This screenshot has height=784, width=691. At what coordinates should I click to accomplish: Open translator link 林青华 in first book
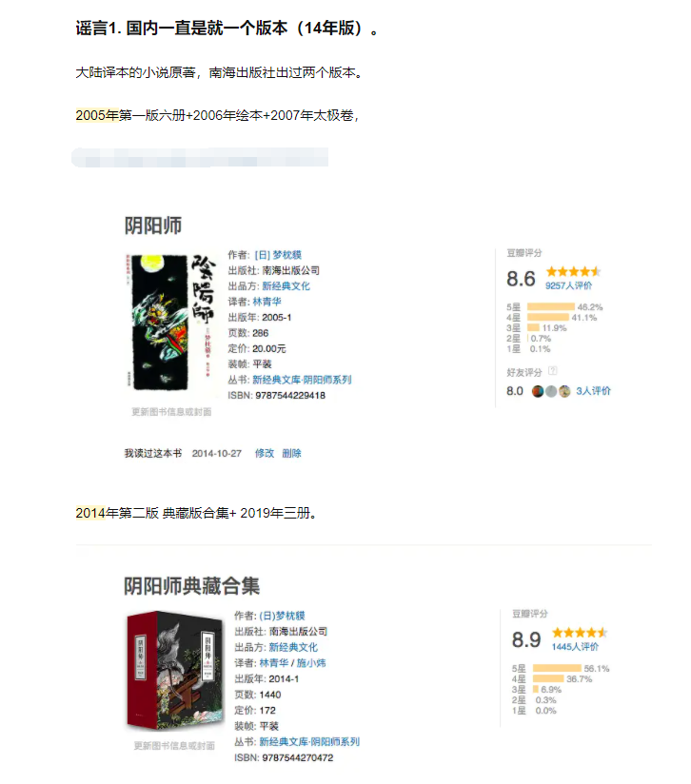coord(267,302)
